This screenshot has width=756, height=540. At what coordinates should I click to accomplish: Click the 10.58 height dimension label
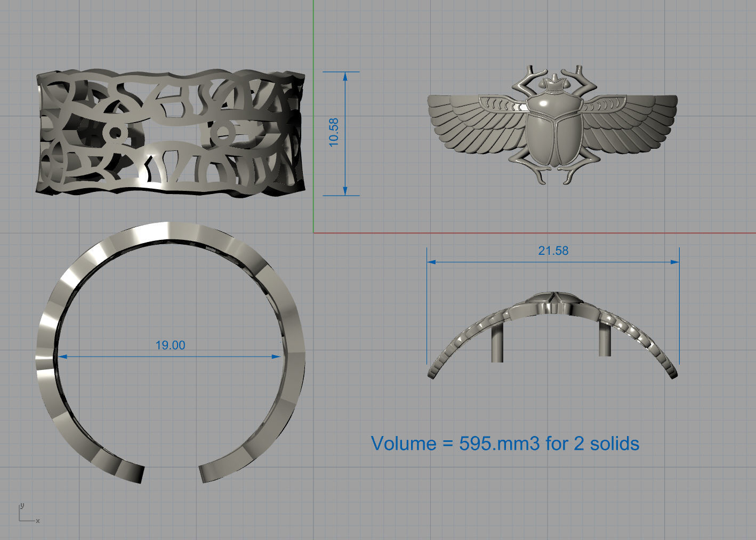pos(334,132)
